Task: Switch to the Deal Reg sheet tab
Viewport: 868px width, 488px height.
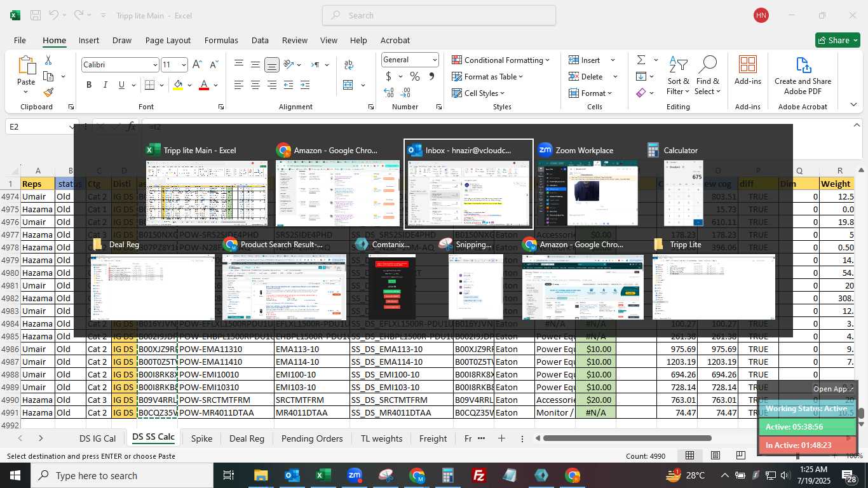Action: pos(247,438)
